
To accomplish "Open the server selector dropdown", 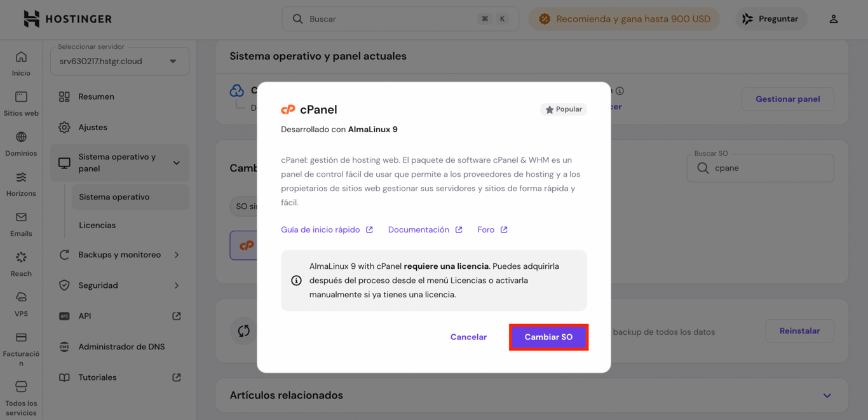I will click(x=119, y=61).
